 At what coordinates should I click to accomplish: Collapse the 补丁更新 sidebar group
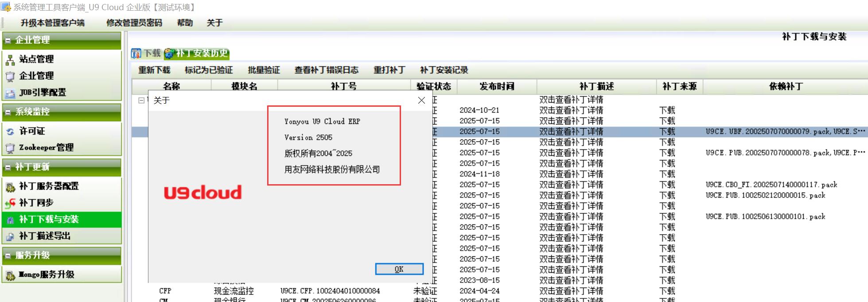(x=8, y=168)
